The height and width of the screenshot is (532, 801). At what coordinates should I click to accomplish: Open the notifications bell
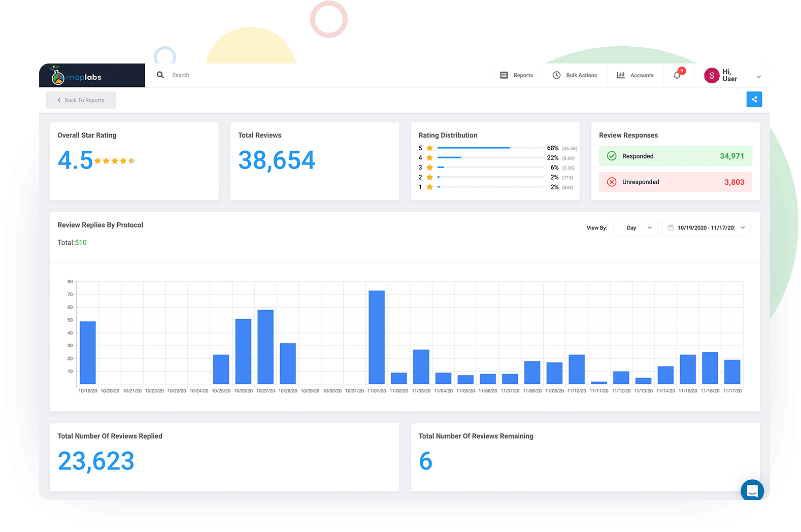click(x=677, y=75)
